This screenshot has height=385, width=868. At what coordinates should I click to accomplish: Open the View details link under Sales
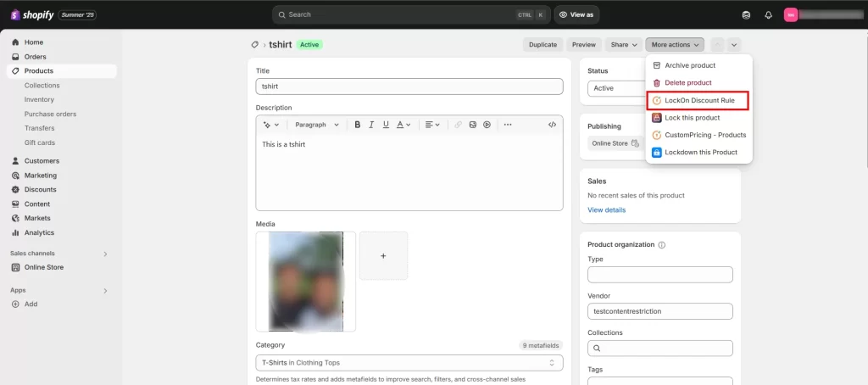click(606, 209)
